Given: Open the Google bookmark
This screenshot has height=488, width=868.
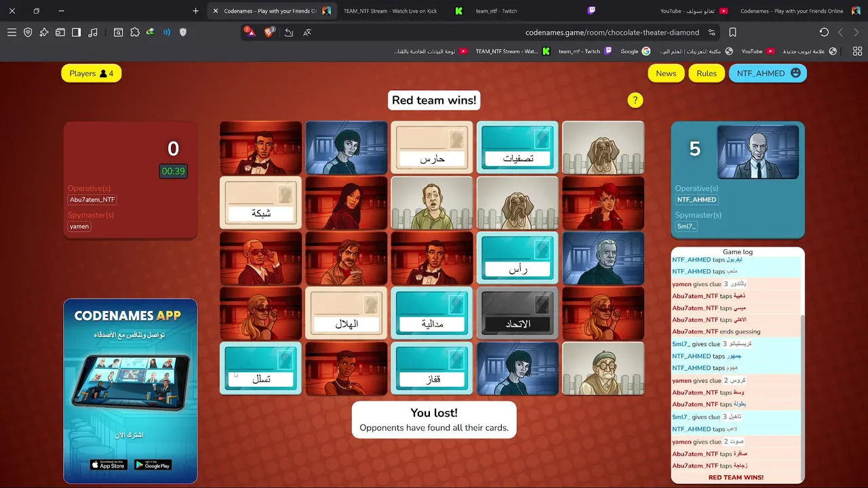Looking at the screenshot, I should click(635, 52).
